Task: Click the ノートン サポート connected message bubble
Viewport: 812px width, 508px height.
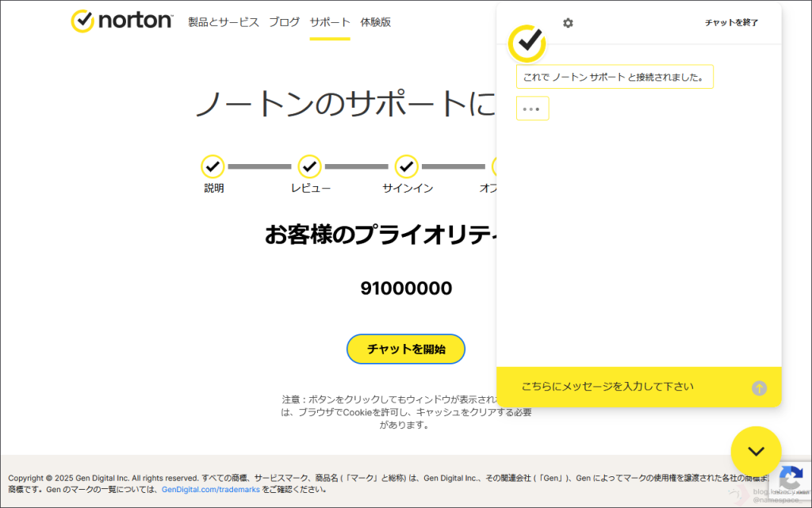Action: (x=615, y=77)
